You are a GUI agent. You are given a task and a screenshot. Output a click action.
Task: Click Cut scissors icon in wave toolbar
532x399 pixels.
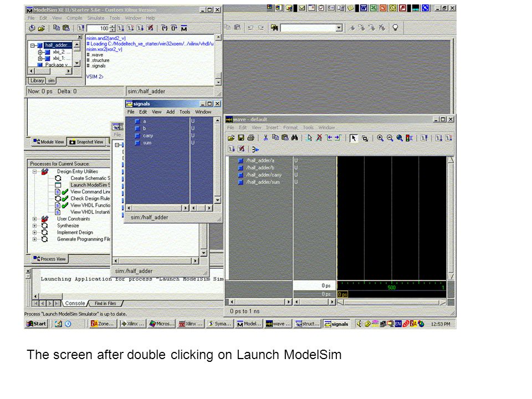click(265, 138)
